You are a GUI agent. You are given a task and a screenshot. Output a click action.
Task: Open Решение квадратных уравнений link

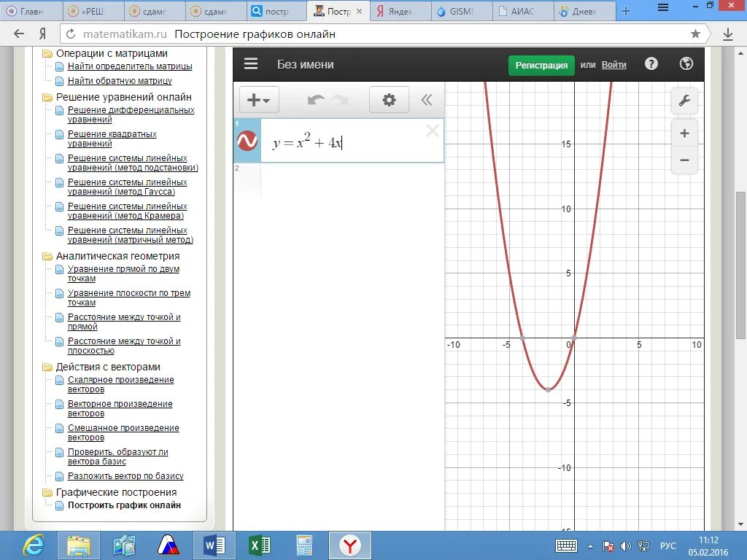coord(112,139)
